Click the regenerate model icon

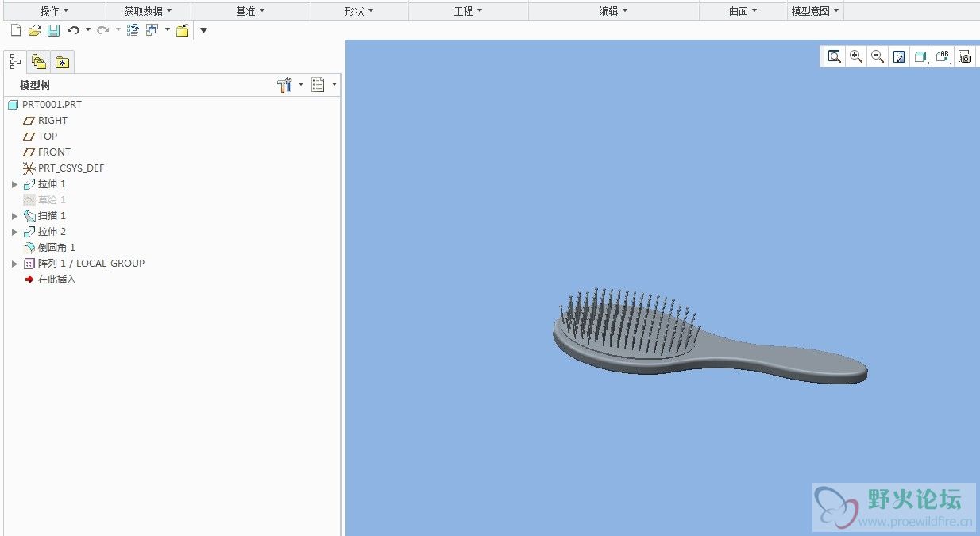(x=133, y=30)
